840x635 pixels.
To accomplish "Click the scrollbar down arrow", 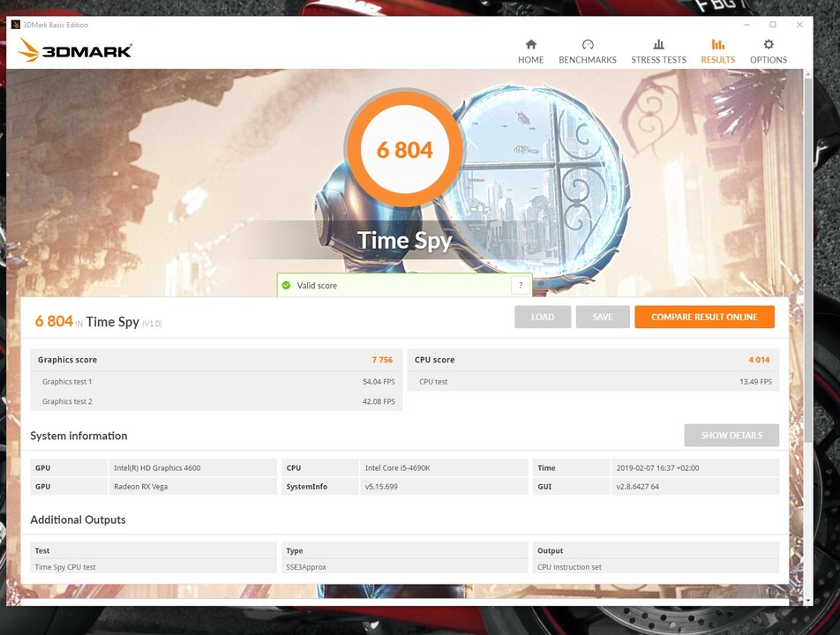I will (808, 601).
